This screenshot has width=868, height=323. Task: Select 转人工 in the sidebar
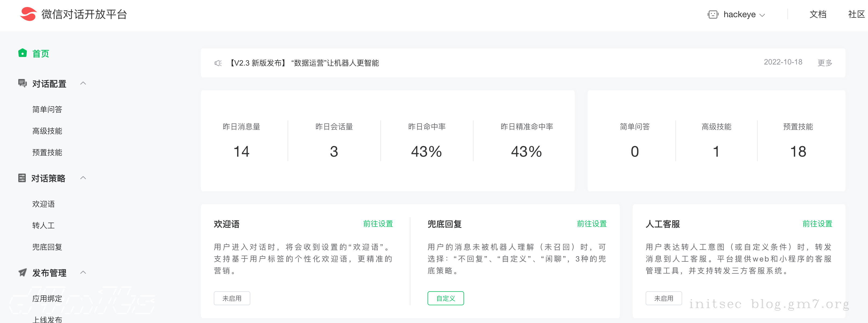(x=44, y=225)
